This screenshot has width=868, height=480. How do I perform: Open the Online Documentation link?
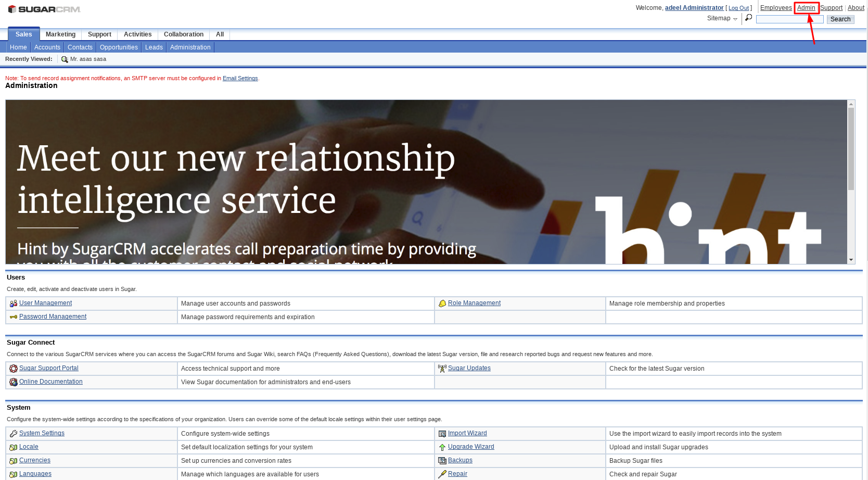[51, 382]
